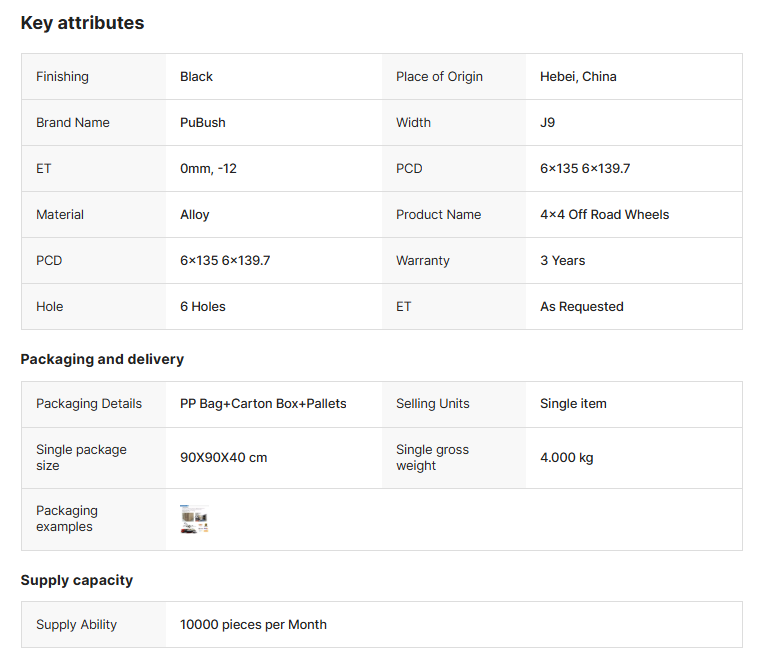Select the 3 Years warranty value

tap(562, 261)
